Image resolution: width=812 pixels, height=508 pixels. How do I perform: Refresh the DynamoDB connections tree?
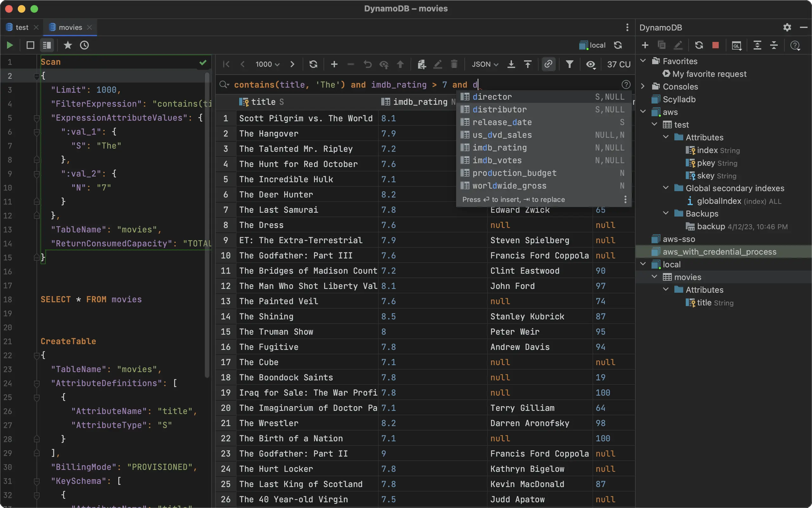tap(699, 45)
